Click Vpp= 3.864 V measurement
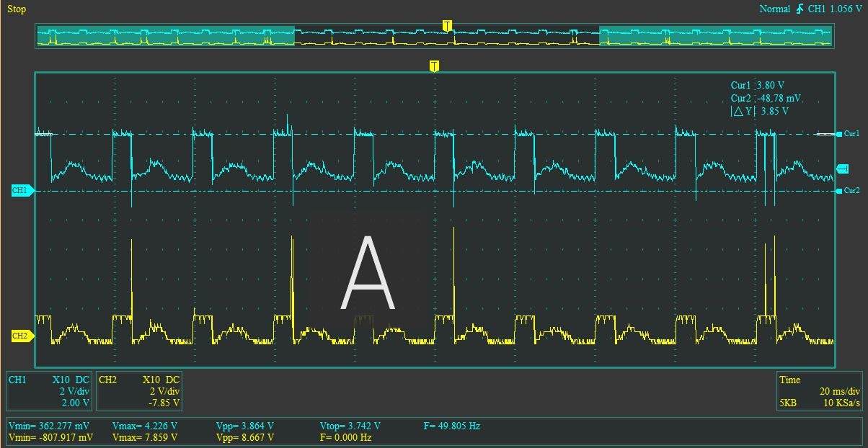Image resolution: width=868 pixels, height=448 pixels. (x=245, y=426)
